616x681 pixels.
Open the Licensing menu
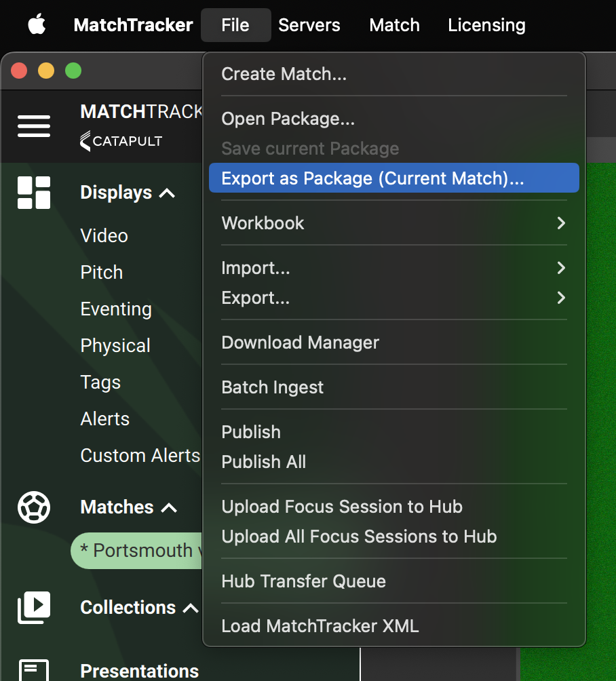pos(486,25)
